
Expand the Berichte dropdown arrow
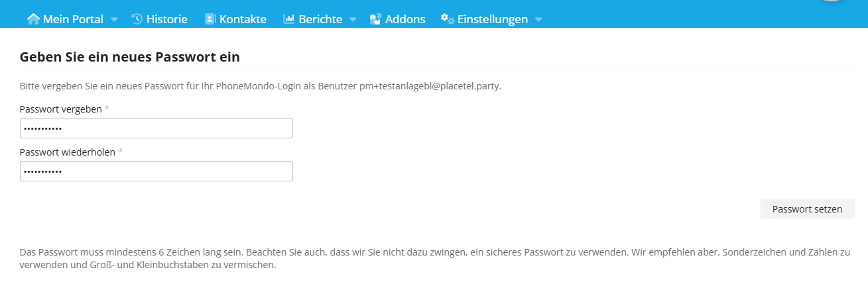(353, 20)
